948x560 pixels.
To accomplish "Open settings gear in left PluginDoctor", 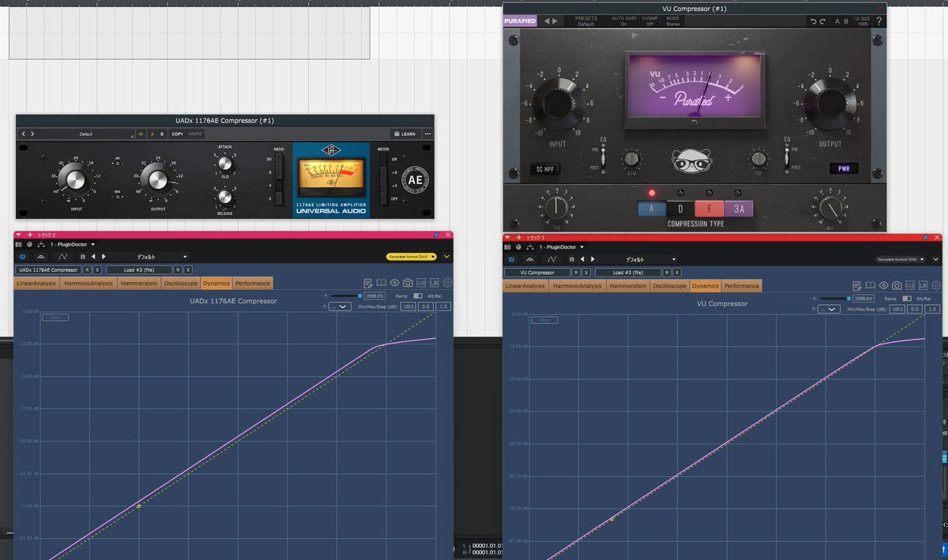I will point(448,283).
